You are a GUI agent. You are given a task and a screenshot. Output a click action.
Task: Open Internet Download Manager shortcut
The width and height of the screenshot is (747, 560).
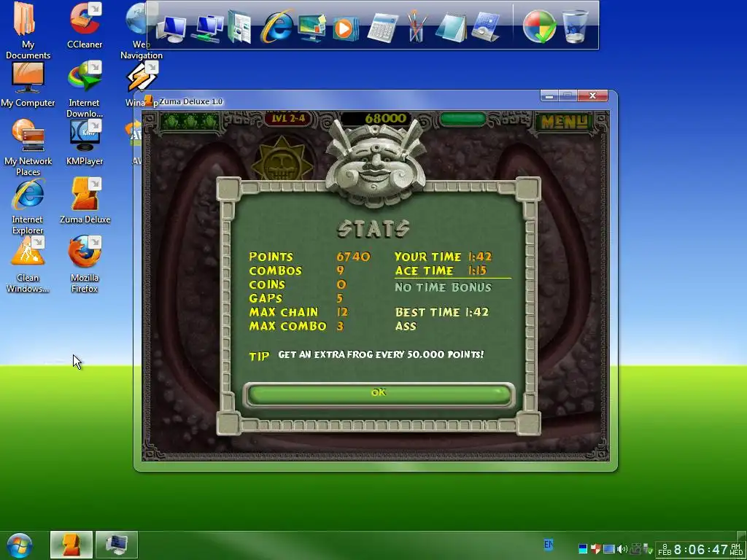point(85,90)
